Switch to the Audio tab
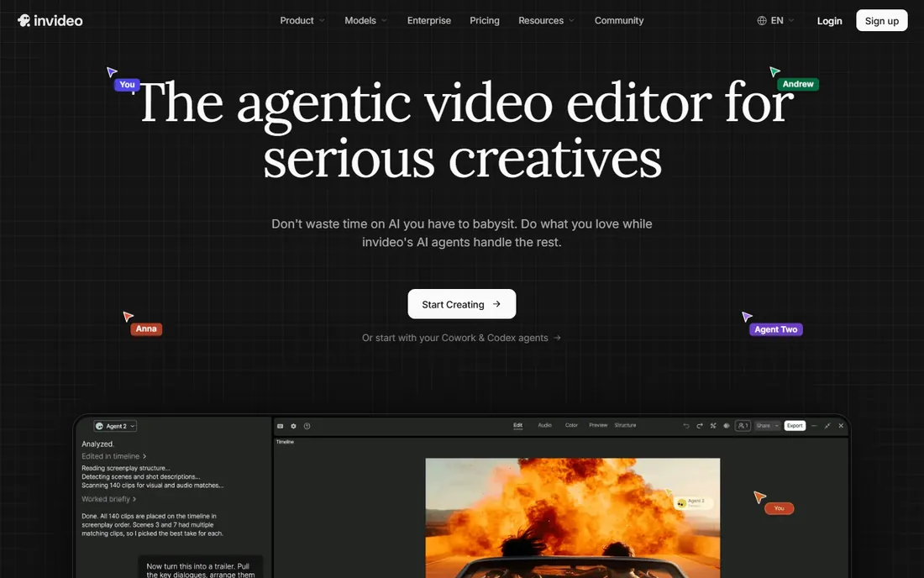Image resolution: width=924 pixels, height=578 pixels. pyautogui.click(x=544, y=425)
